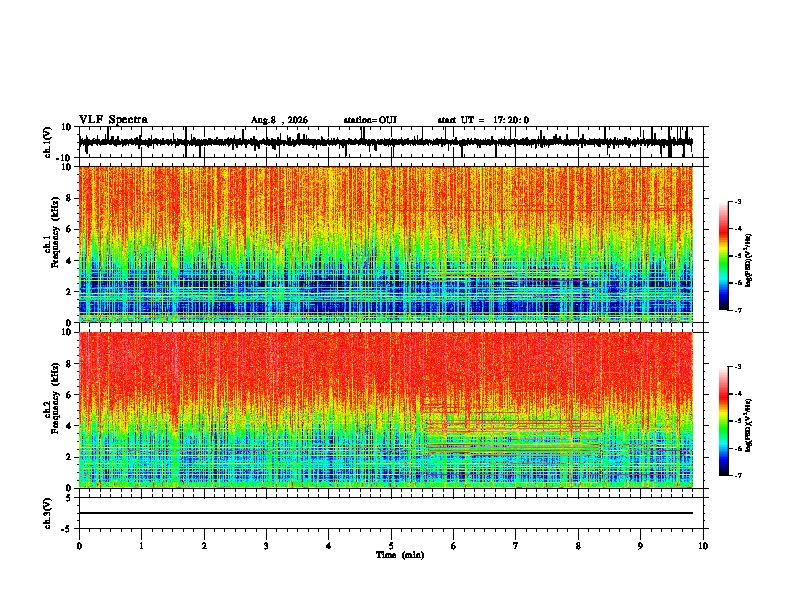Click the '3' tick on the time axis

266,546
